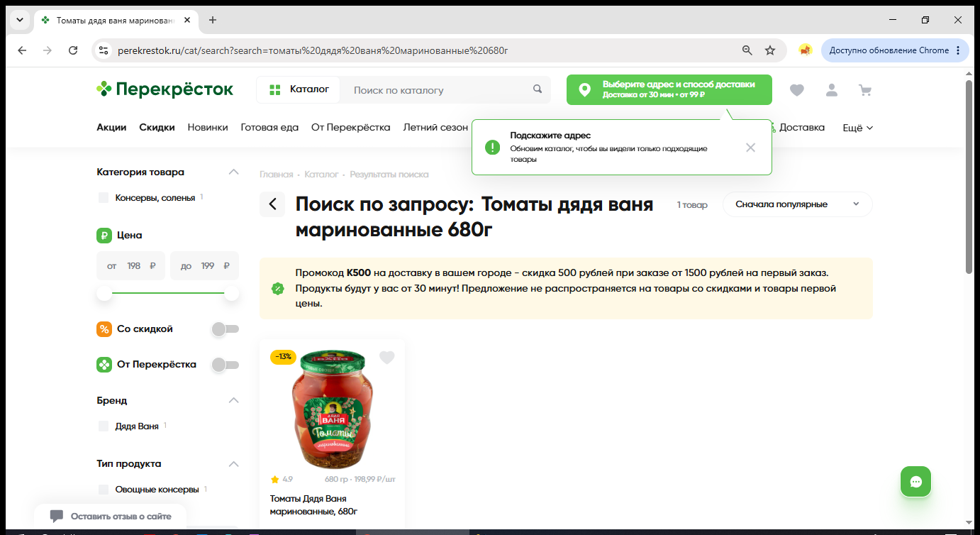Image resolution: width=980 pixels, height=535 pixels.
Task: Click the perekrestok.ru URL in address bar
Action: pos(313,50)
